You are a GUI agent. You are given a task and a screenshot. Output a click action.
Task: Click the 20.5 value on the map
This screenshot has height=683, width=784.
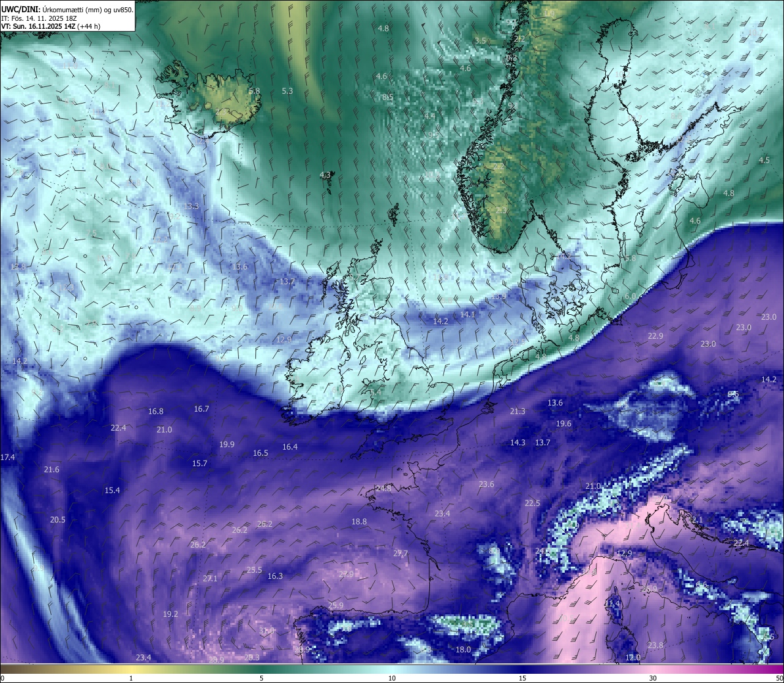[58, 519]
